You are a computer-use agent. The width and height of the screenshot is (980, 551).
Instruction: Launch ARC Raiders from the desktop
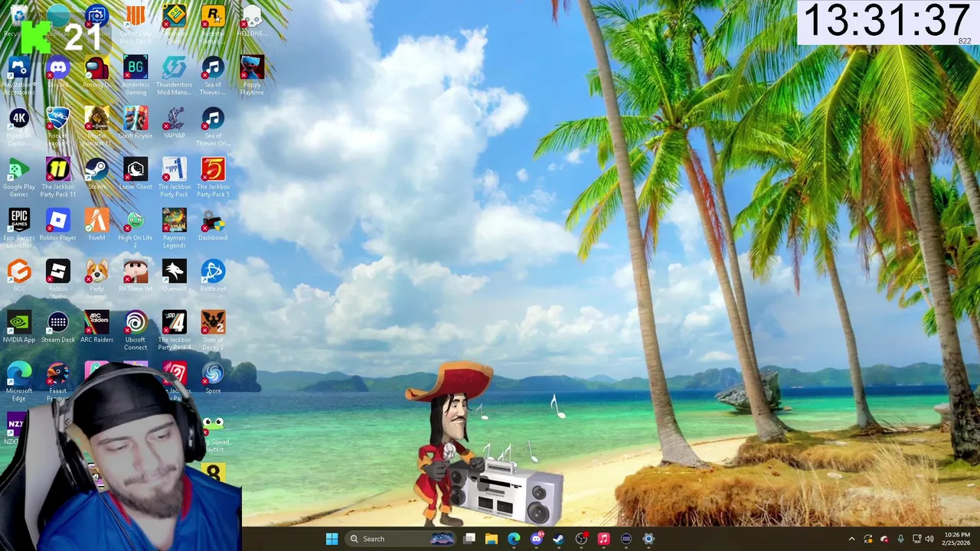96,328
